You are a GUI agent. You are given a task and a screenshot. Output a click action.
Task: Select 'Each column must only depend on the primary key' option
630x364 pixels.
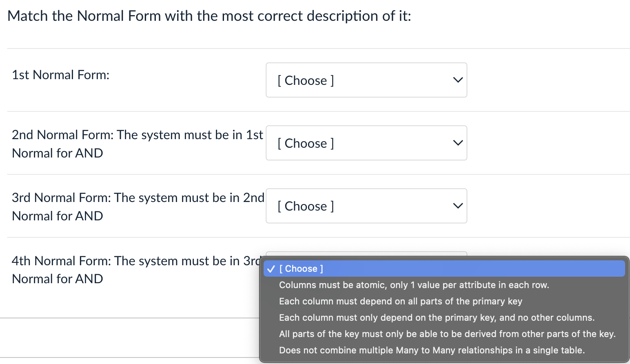tap(437, 317)
